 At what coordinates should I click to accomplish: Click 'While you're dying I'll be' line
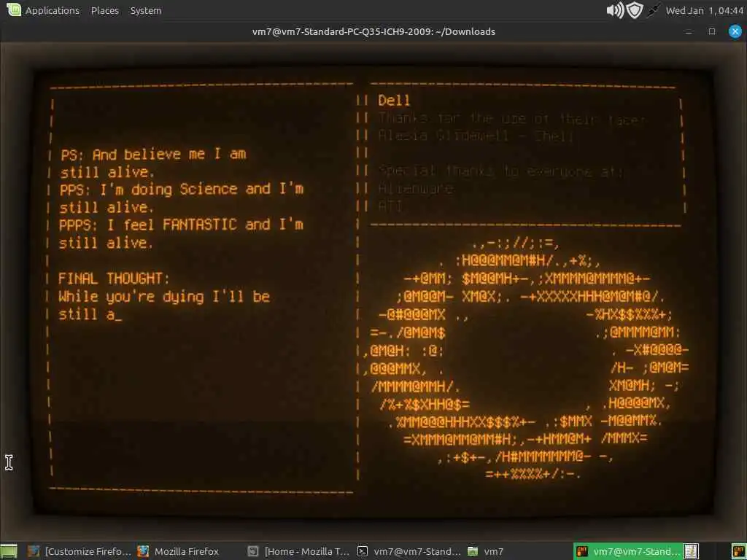(164, 297)
